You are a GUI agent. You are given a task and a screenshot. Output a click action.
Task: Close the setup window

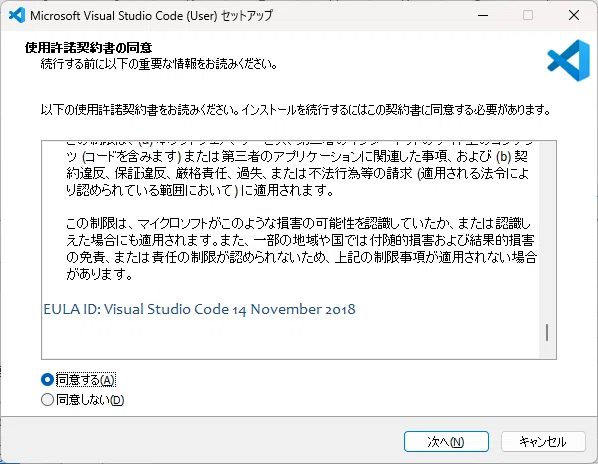574,16
